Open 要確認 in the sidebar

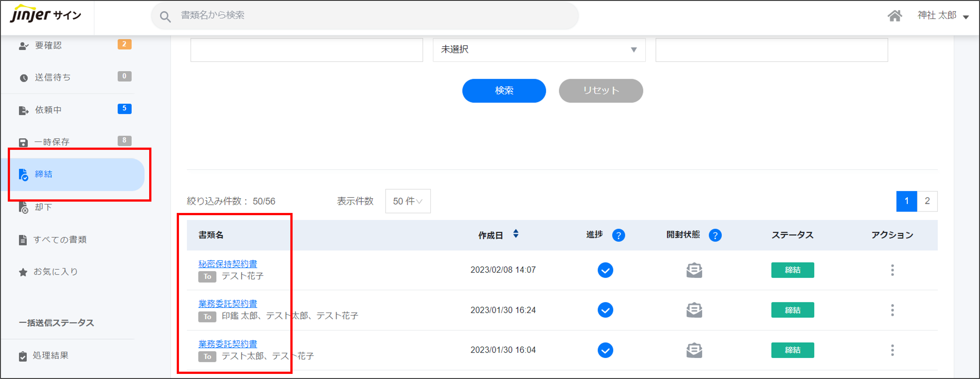(48, 46)
